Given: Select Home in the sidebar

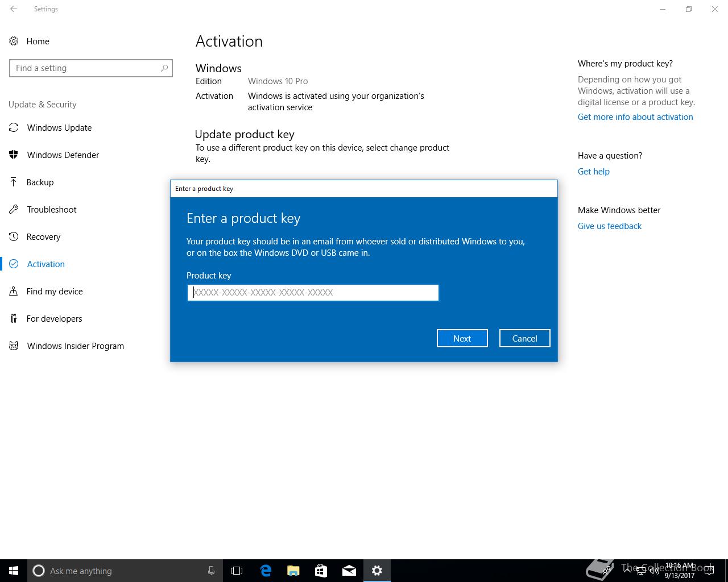Looking at the screenshot, I should point(38,41).
